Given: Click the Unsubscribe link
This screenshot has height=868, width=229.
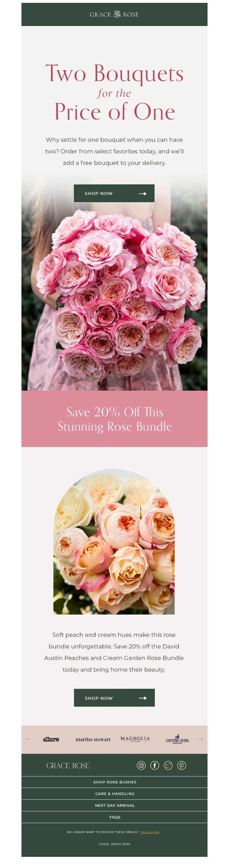Looking at the screenshot, I should (150, 832).
